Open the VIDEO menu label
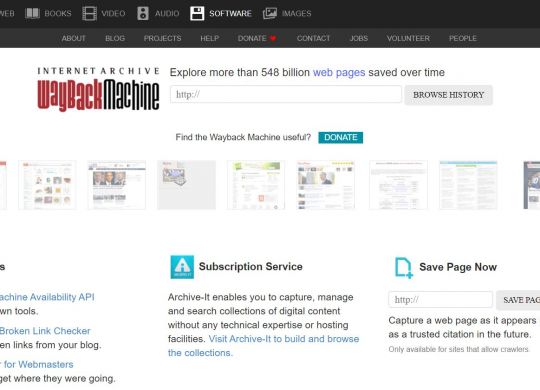Viewport: 540px width, 390px height. click(x=113, y=13)
